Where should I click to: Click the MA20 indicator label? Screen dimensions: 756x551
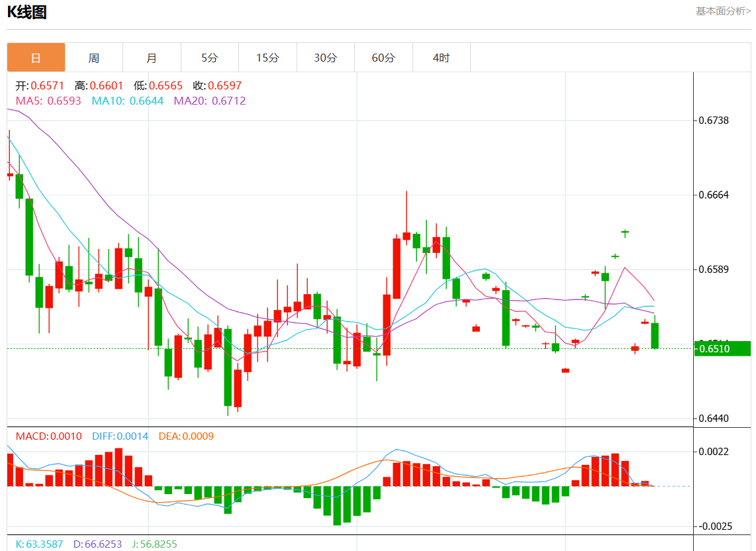tap(209, 101)
